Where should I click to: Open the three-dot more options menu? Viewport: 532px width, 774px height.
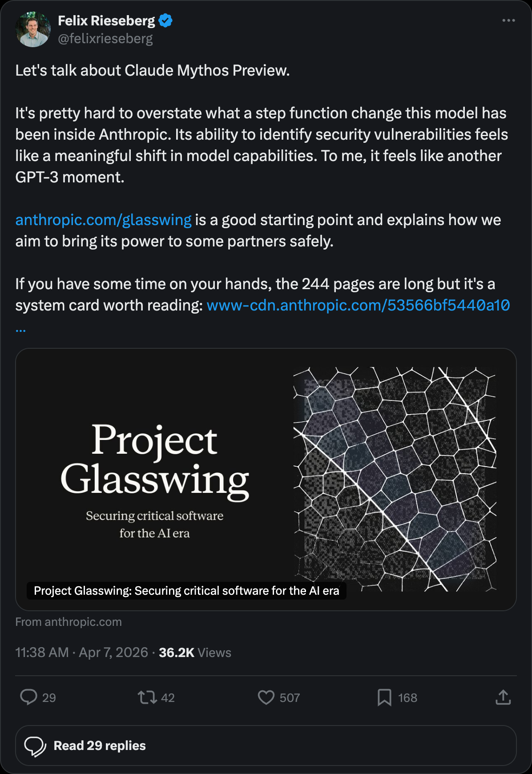(x=508, y=20)
